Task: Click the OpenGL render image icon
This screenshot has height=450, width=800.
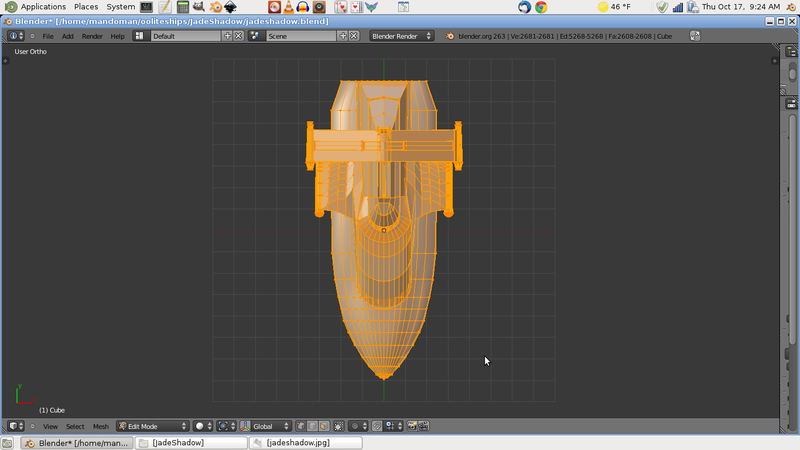Action: coord(411,426)
